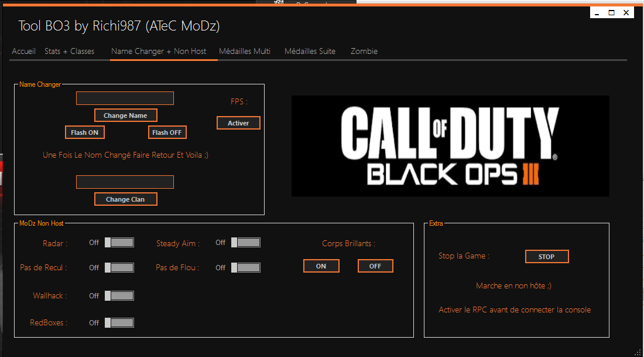Click the 'Tool BO3 by Richi987 (ATeC MoDz)' title
The width and height of the screenshot is (644, 357).
point(119,26)
